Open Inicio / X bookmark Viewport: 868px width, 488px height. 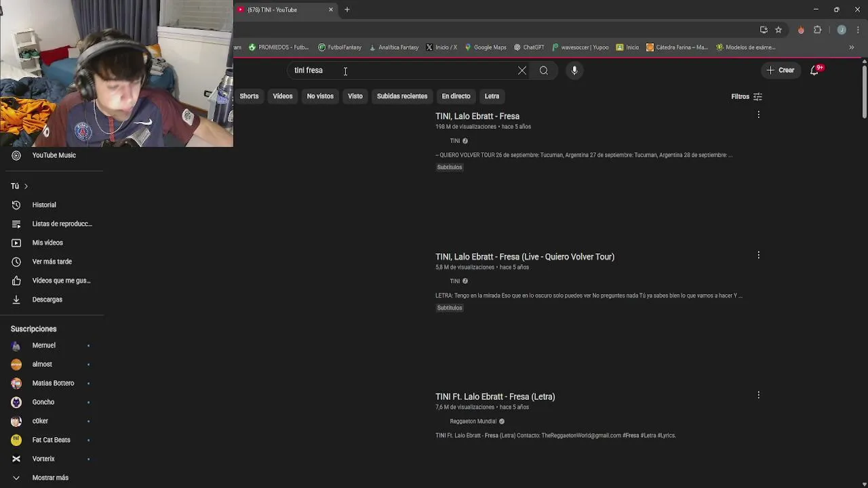coord(441,47)
